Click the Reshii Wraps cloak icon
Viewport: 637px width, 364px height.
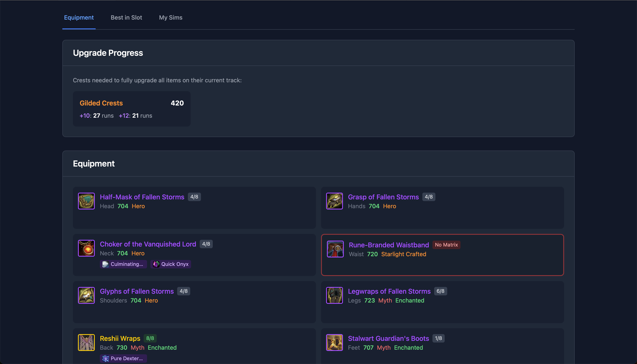click(x=86, y=342)
